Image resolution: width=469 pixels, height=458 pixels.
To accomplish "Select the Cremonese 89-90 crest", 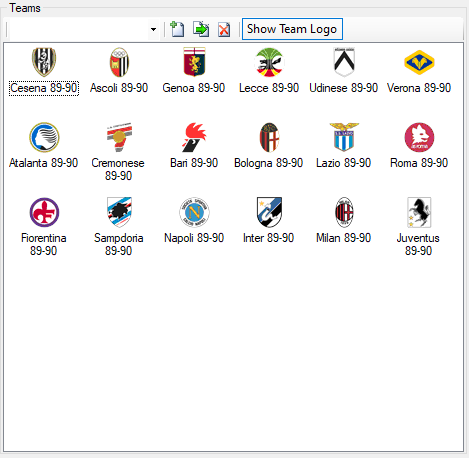I will click(x=119, y=137).
